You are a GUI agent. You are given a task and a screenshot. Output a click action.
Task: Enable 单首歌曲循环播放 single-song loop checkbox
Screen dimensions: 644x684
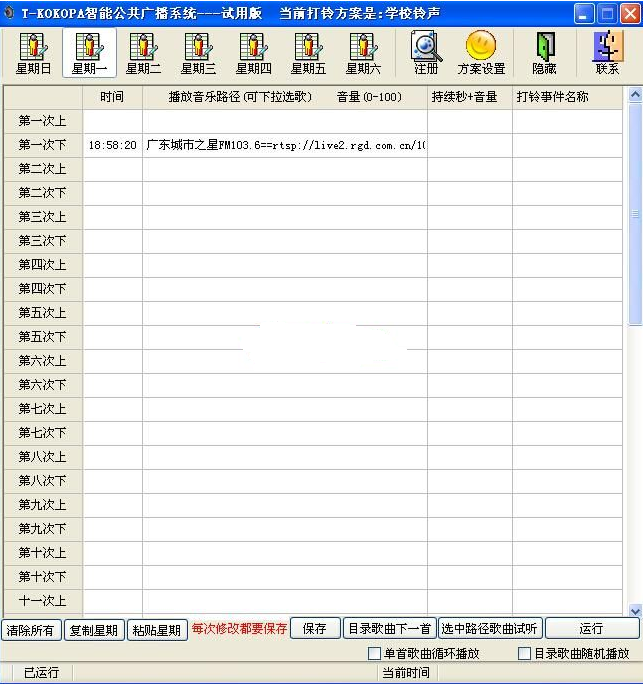pos(375,654)
